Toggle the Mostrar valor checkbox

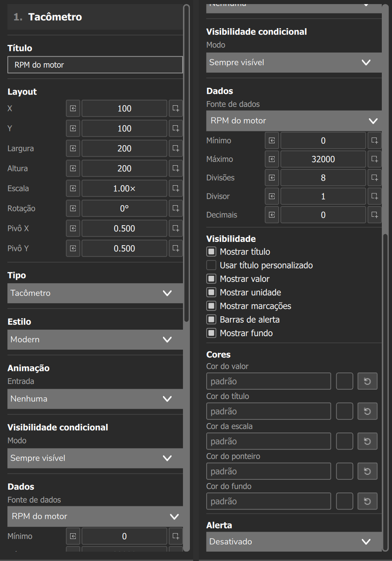click(x=211, y=279)
